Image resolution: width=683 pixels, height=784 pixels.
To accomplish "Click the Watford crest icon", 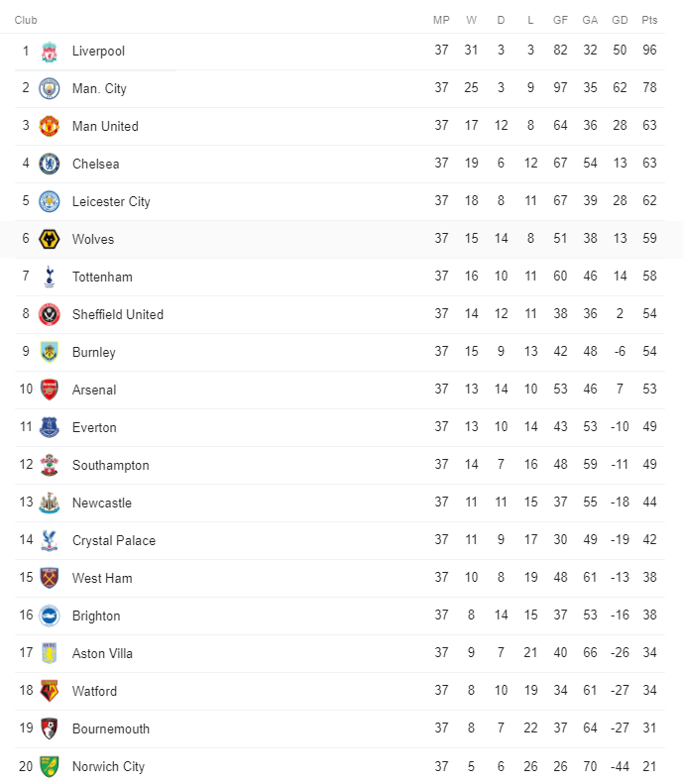I will pyautogui.click(x=49, y=691).
